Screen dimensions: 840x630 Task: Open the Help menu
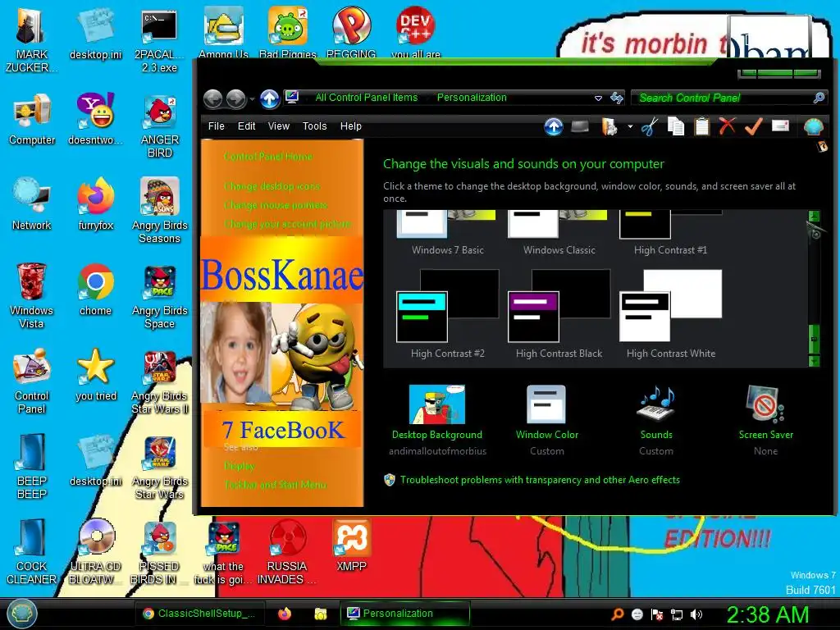pos(351,126)
